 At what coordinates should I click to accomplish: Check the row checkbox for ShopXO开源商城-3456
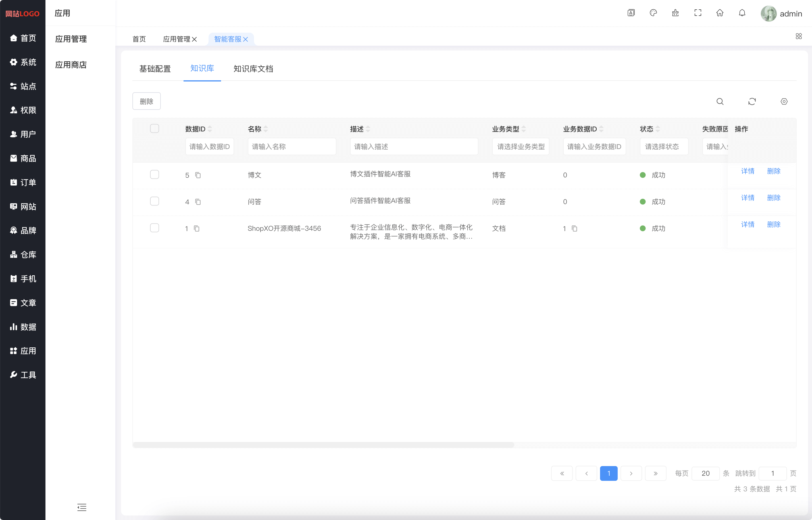tap(155, 228)
